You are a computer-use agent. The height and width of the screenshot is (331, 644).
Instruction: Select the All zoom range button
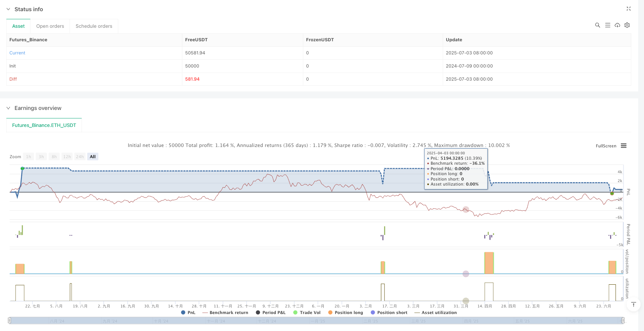click(x=93, y=157)
